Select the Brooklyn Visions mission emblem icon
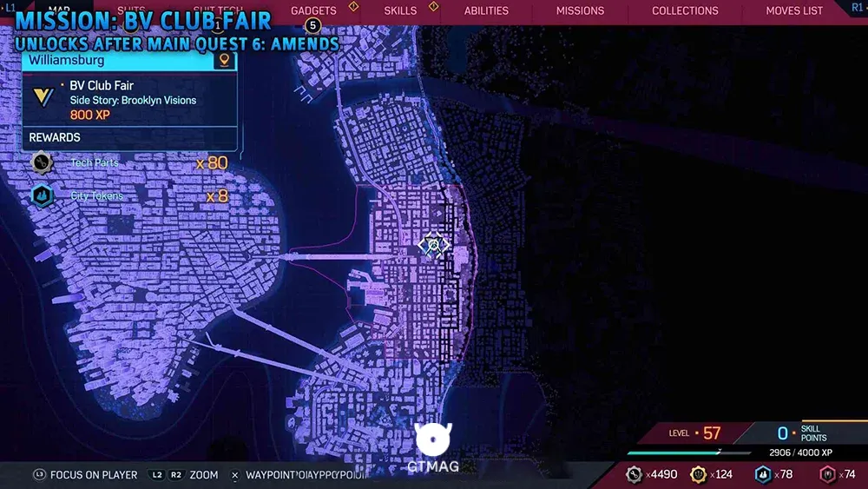This screenshot has height=489, width=868. coord(43,97)
